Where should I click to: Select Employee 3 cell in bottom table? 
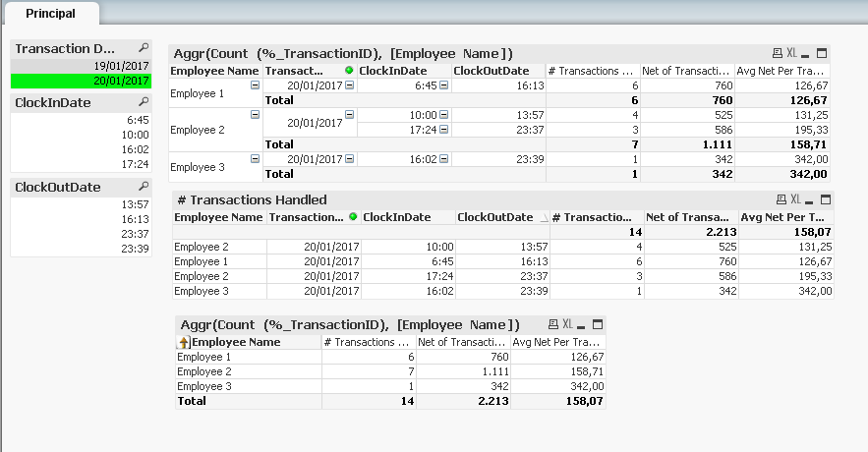[x=249, y=386]
